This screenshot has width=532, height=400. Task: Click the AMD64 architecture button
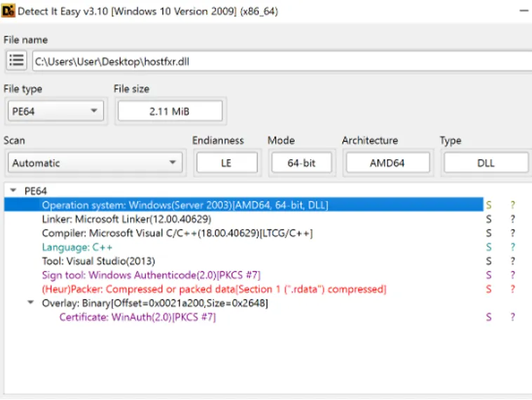coord(388,163)
